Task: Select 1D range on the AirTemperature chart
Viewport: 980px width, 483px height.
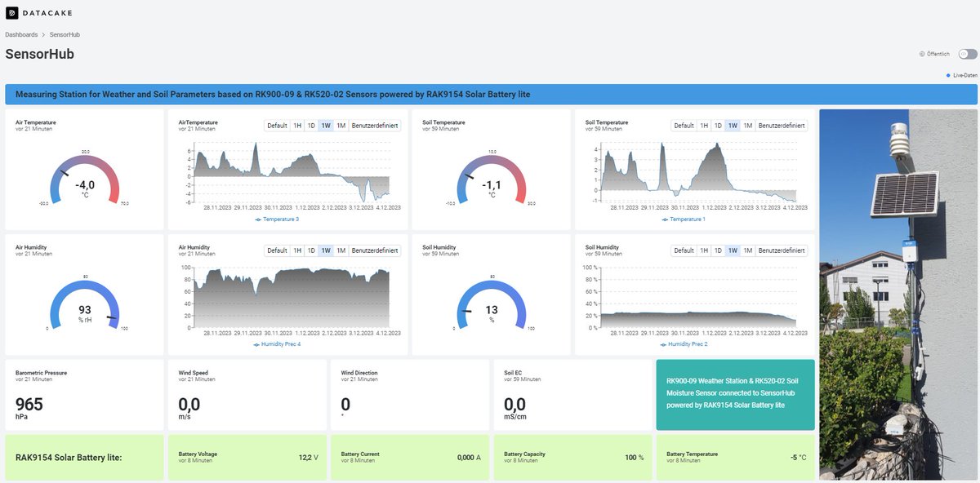Action: pos(311,126)
